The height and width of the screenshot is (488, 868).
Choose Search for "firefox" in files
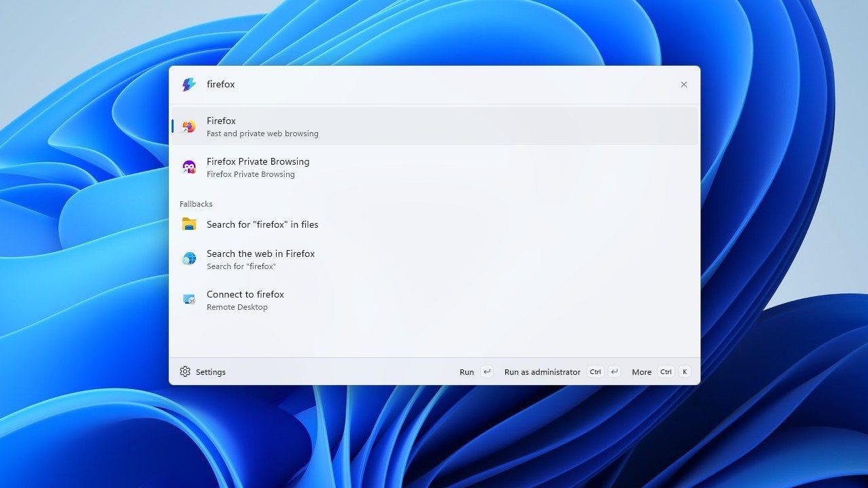pos(435,224)
